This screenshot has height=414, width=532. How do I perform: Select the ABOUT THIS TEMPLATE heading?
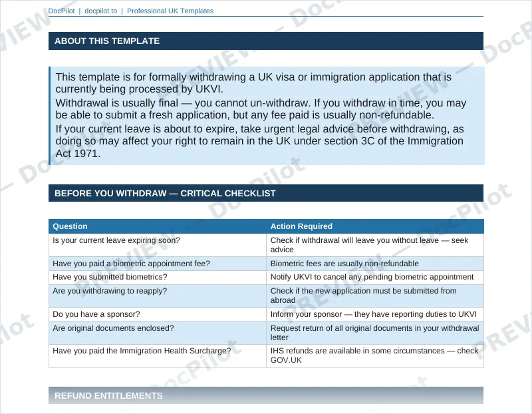tap(266, 41)
